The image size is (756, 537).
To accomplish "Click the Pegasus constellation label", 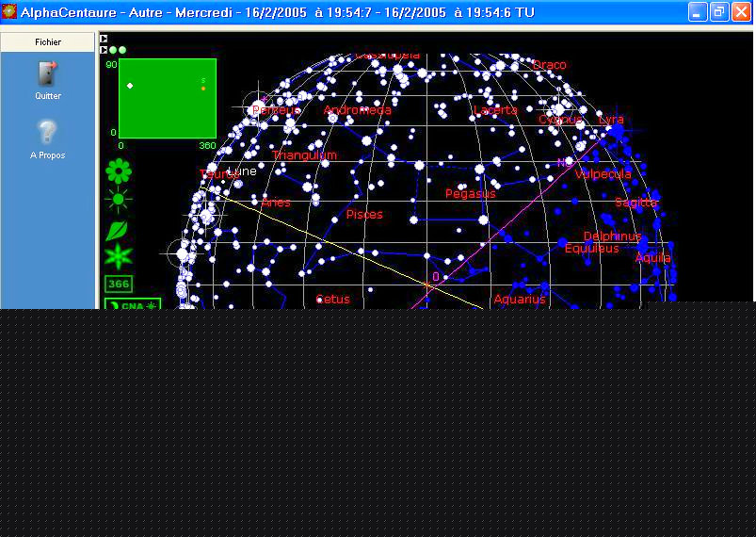I will [x=470, y=194].
